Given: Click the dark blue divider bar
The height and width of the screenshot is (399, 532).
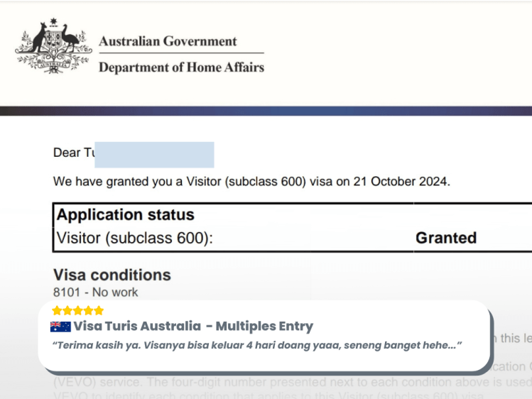Looking at the screenshot, I should click(x=266, y=111).
